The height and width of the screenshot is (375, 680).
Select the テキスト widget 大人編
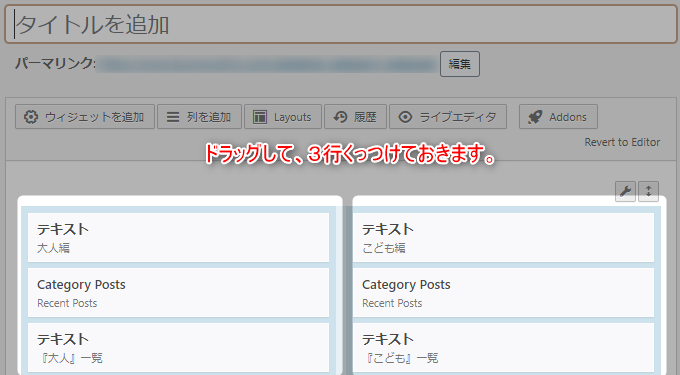point(178,238)
